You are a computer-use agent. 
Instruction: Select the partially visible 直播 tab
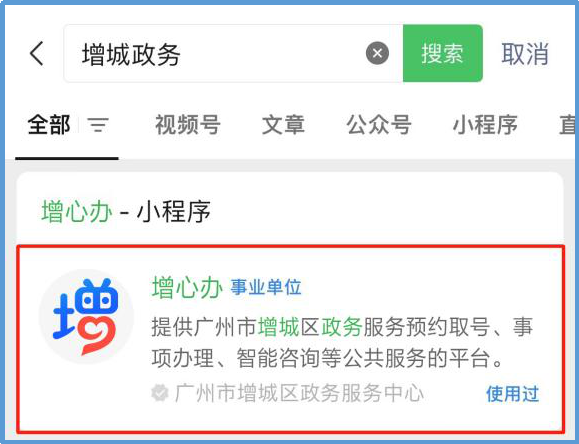[x=568, y=125]
